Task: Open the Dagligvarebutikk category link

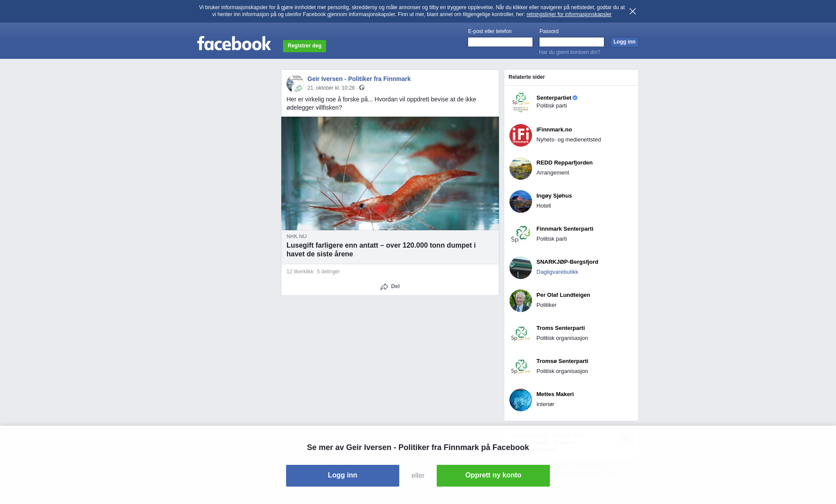Action: click(557, 272)
